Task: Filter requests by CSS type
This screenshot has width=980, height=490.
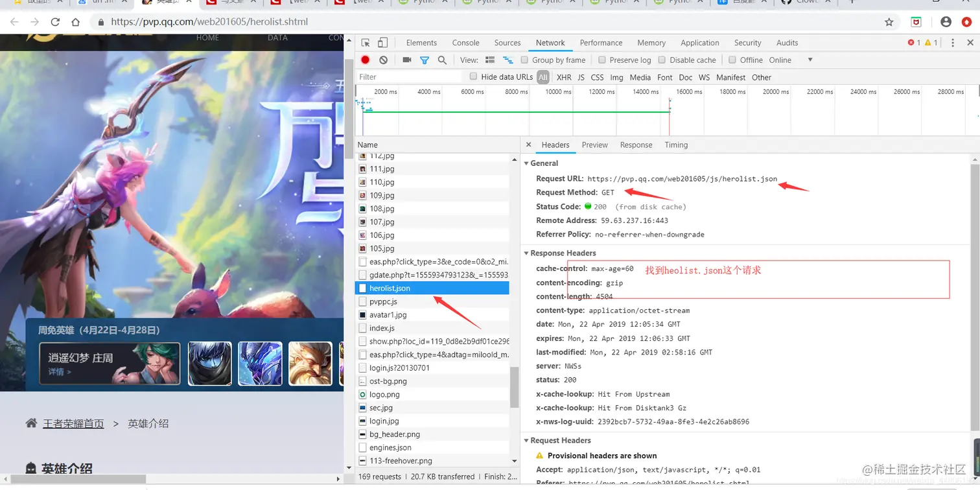Action: click(597, 77)
